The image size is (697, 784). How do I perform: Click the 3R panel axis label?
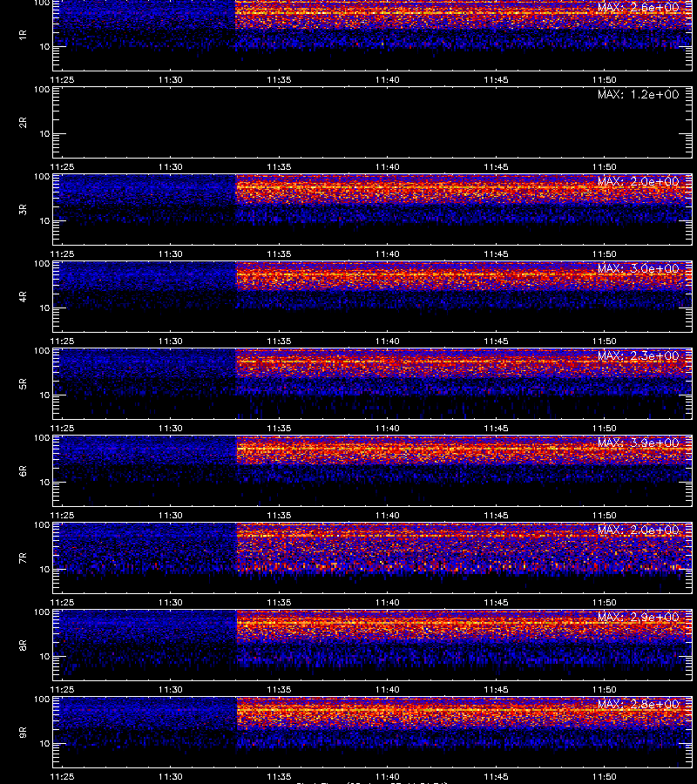(x=23, y=209)
